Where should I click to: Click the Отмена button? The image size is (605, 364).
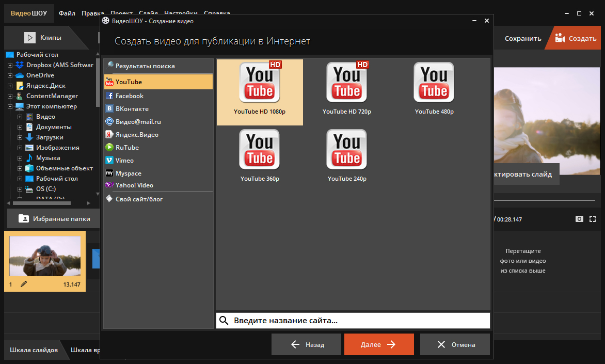455,344
